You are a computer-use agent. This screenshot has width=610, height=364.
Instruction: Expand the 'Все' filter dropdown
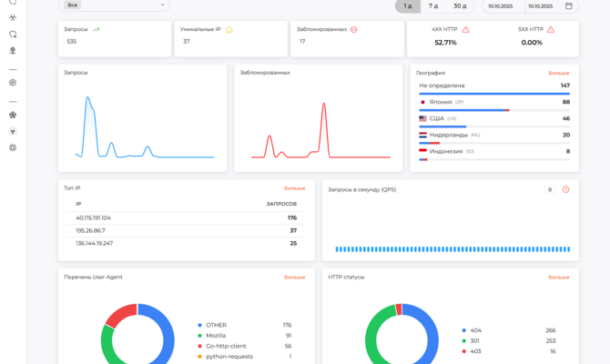[114, 5]
